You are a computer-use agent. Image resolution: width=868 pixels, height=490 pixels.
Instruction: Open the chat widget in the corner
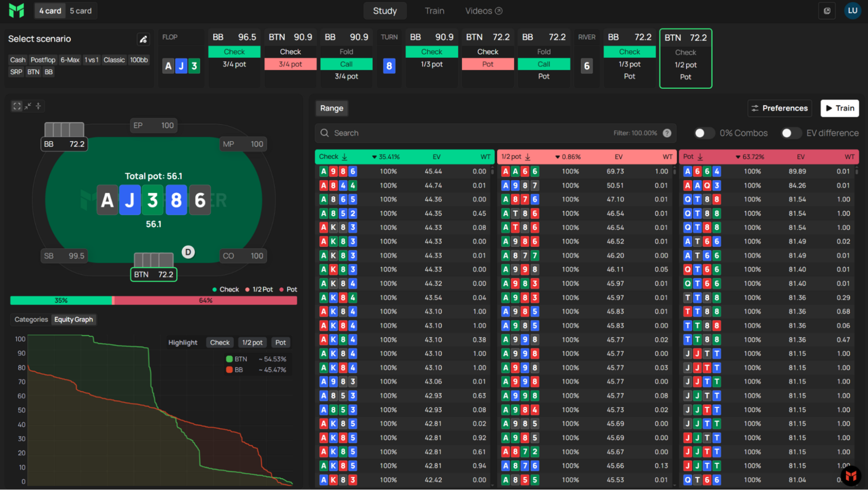click(x=851, y=476)
